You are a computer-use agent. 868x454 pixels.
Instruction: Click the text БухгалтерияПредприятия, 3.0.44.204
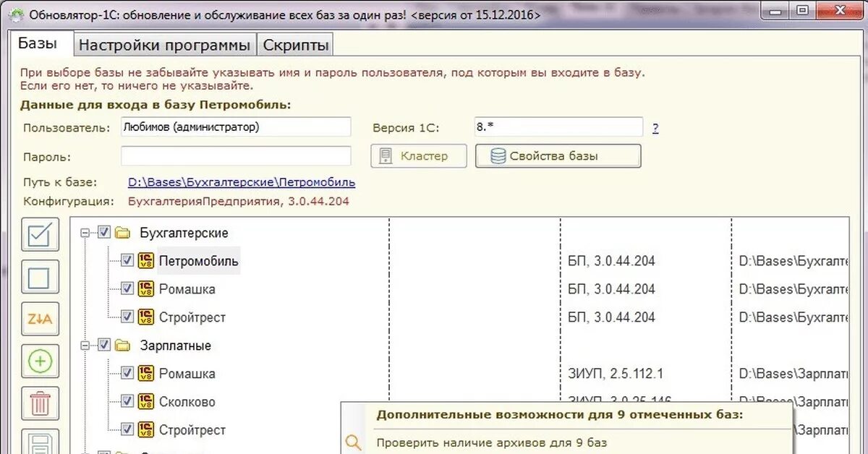pyautogui.click(x=239, y=202)
